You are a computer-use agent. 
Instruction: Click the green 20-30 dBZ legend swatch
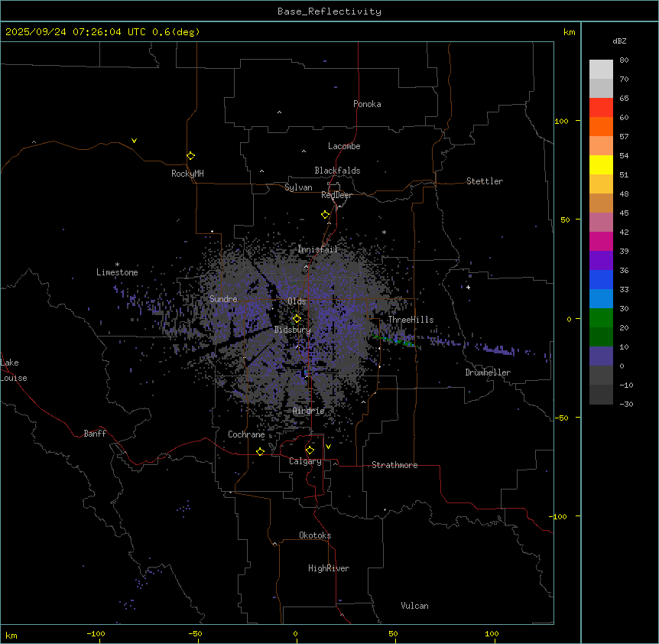[x=601, y=318]
